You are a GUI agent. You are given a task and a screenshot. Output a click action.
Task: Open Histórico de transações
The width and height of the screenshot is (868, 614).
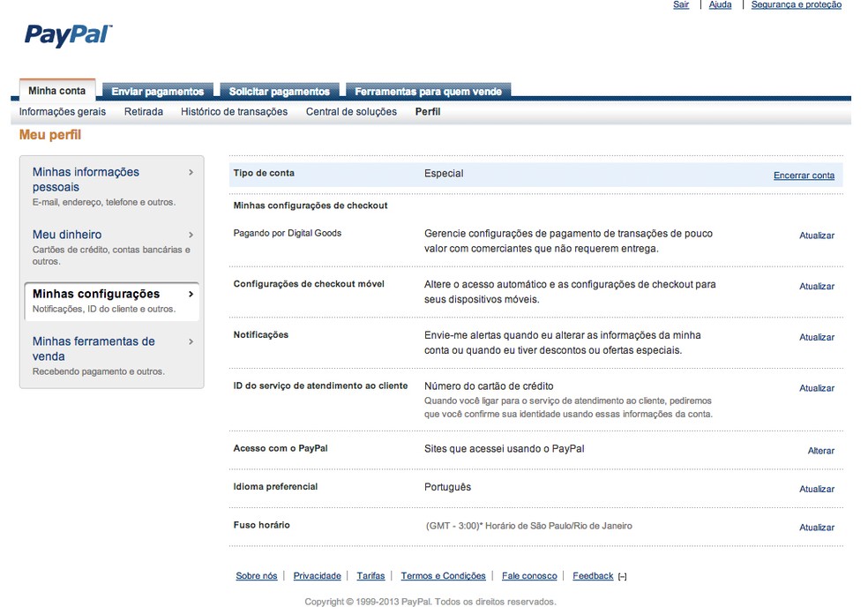pyautogui.click(x=234, y=112)
